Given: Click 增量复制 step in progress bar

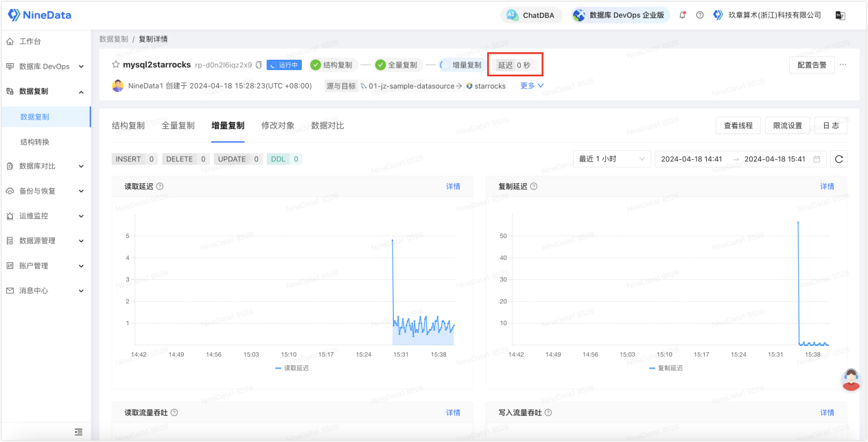Looking at the screenshot, I should (461, 65).
